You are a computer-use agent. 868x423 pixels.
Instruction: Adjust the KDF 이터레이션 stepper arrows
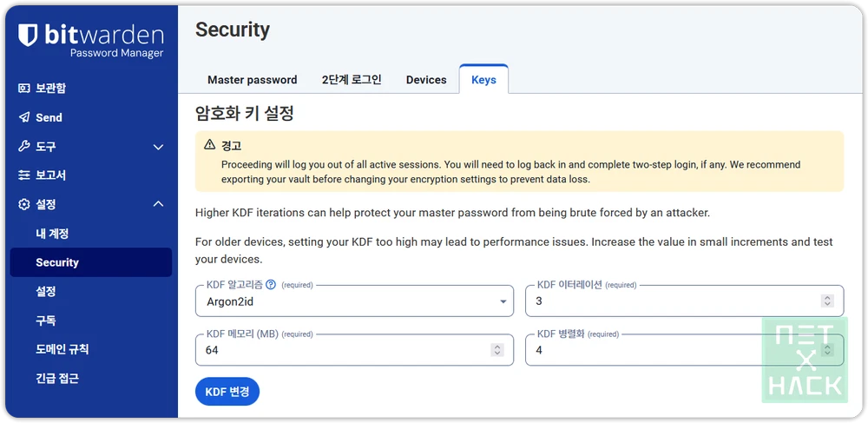827,301
